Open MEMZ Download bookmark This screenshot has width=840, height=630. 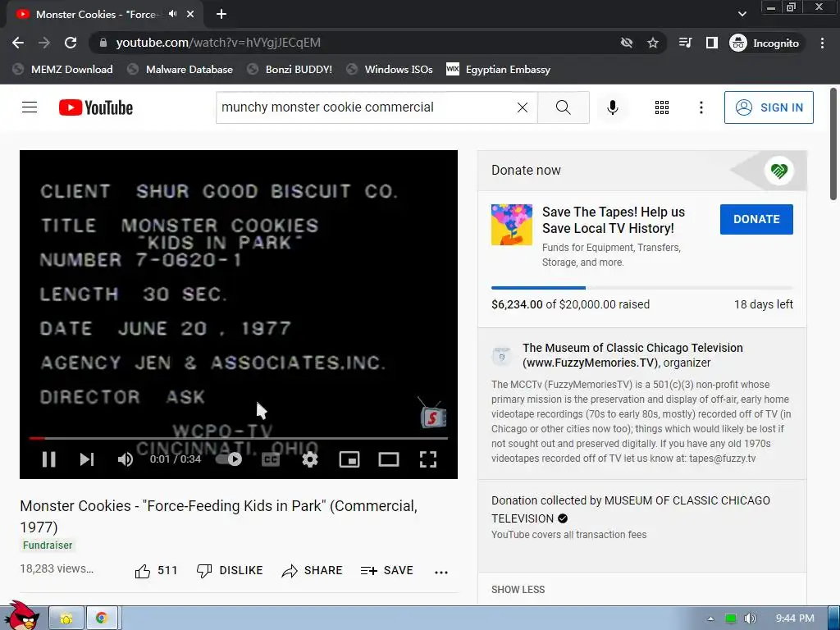[62, 70]
